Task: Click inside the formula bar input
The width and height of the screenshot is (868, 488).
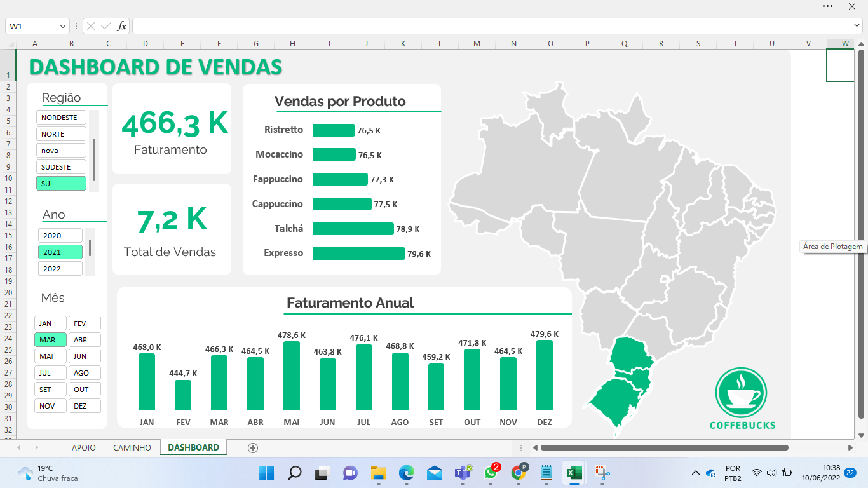Action: pyautogui.click(x=489, y=26)
